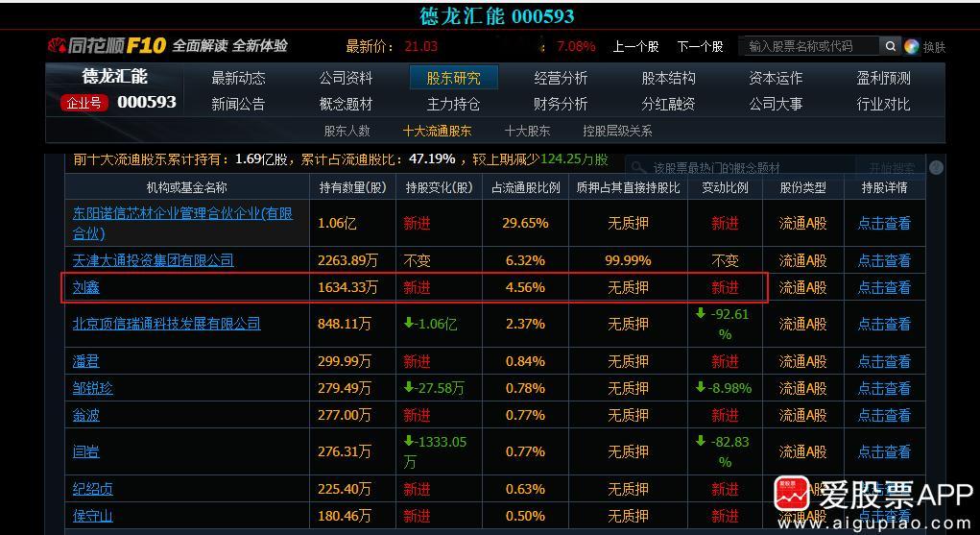Open shareholder link 天津大通投资集团有限公司
Image resolution: width=980 pixels, height=535 pixels.
pos(154,260)
